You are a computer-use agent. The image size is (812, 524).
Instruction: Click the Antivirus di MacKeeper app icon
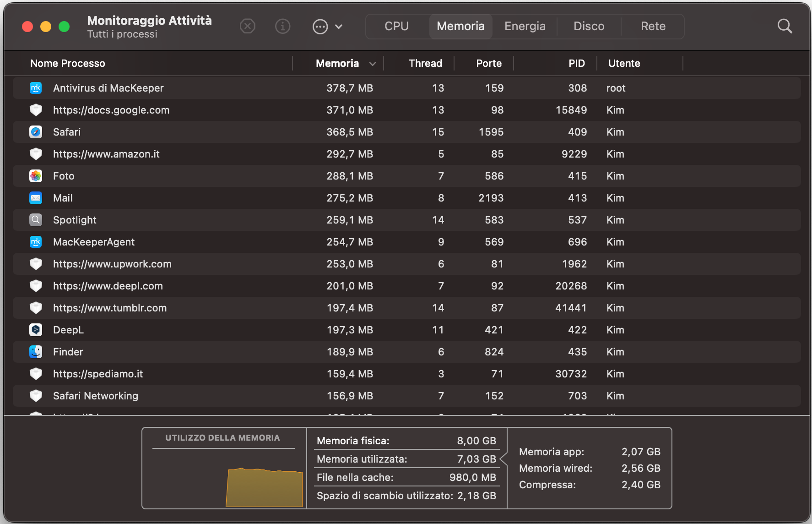[36, 88]
